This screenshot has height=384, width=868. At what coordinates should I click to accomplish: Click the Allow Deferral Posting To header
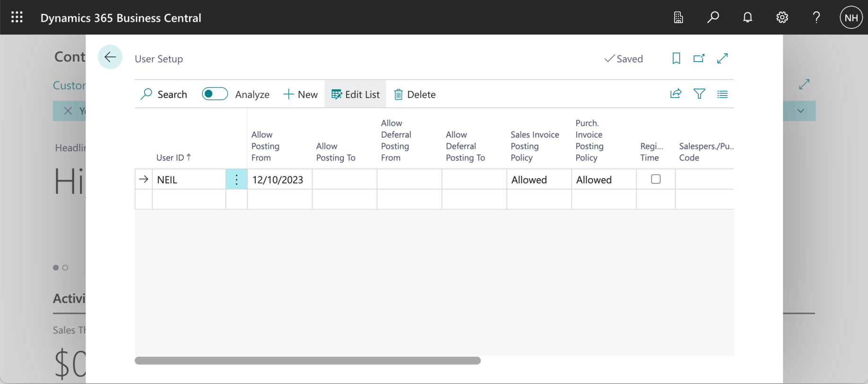(465, 146)
